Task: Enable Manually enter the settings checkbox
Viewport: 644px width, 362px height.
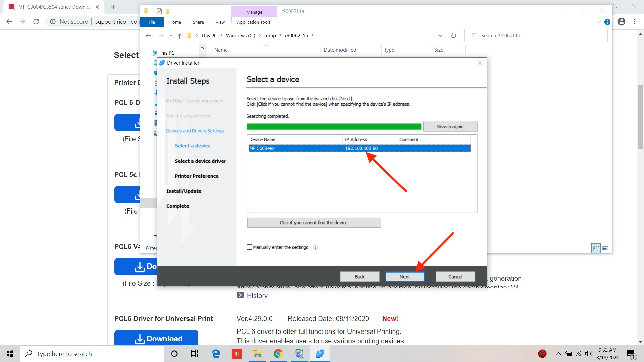Action: click(249, 247)
